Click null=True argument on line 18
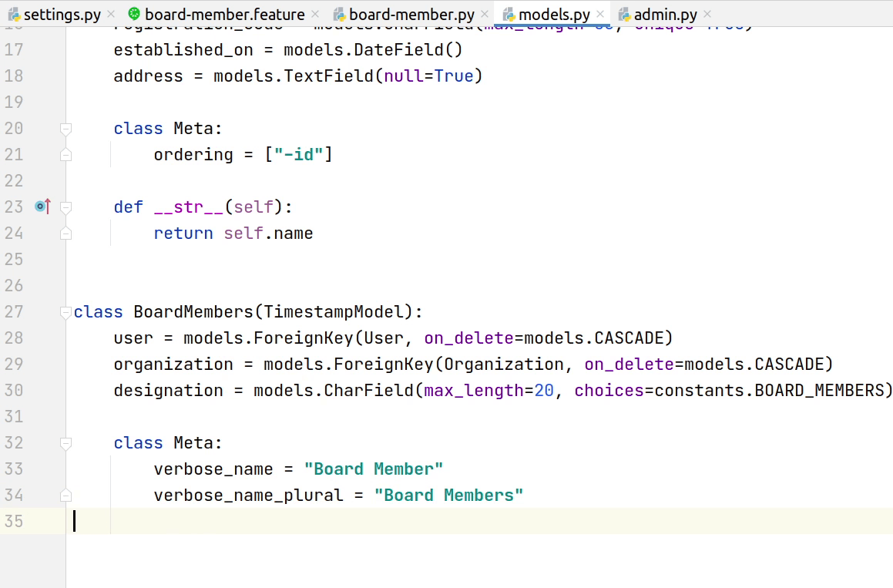The height and width of the screenshot is (588, 893). 428,76
